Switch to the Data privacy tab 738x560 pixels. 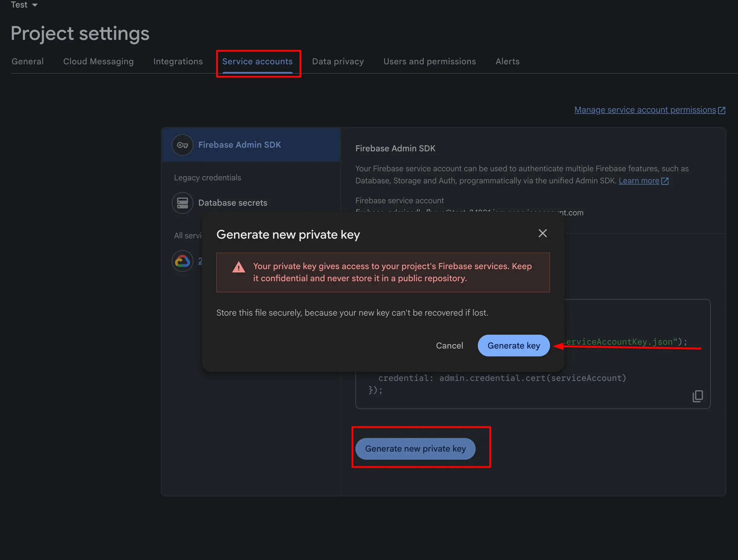[x=338, y=61]
